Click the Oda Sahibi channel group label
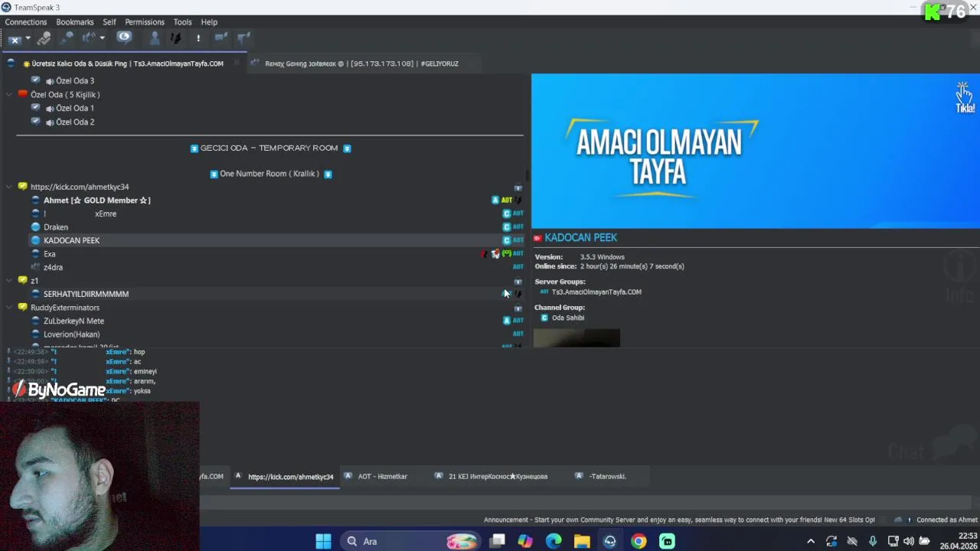Screen dimensions: 980x551 pos(568,318)
